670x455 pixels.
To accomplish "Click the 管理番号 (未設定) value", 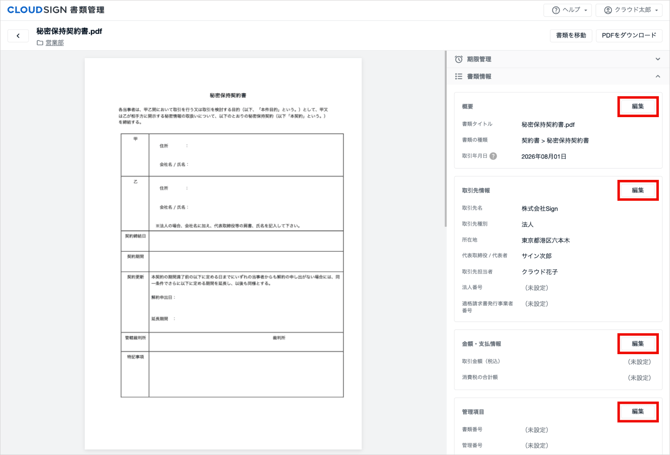I will click(x=536, y=446).
